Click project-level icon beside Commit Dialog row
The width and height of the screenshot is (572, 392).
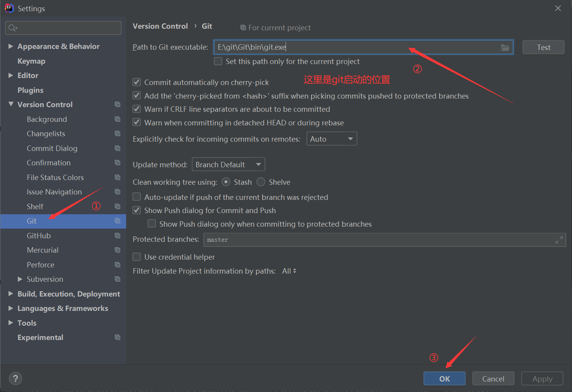[x=118, y=148]
